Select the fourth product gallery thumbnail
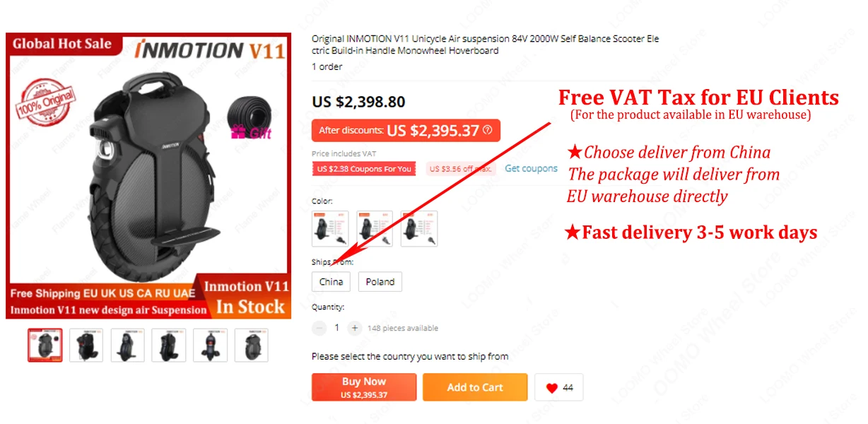 coord(169,345)
